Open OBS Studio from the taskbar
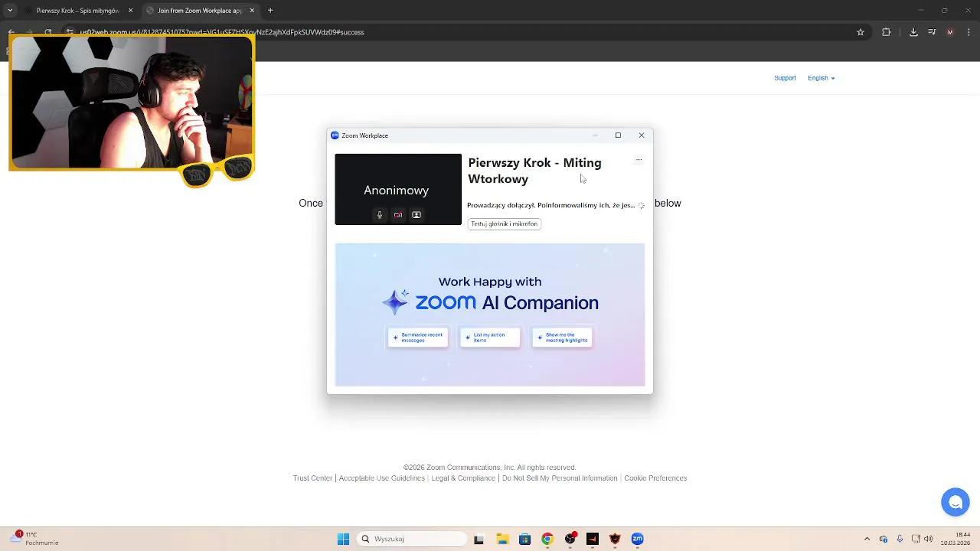980x551 pixels. pos(570,539)
